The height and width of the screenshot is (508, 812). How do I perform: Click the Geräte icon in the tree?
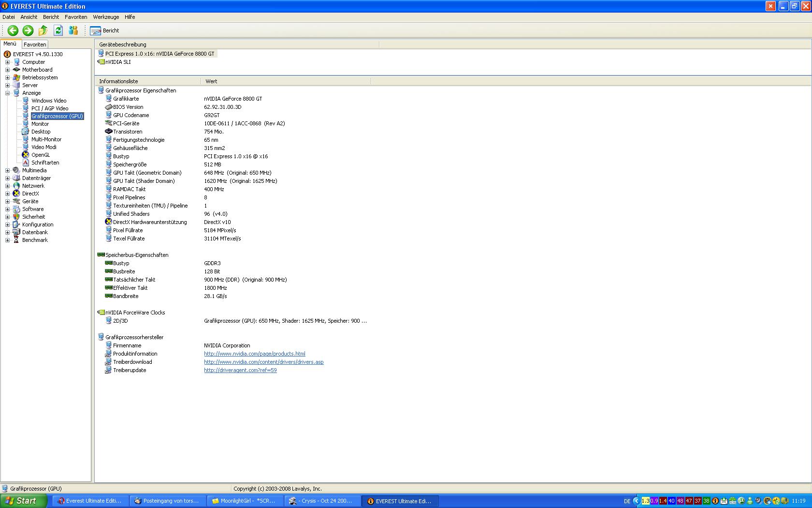click(x=16, y=201)
